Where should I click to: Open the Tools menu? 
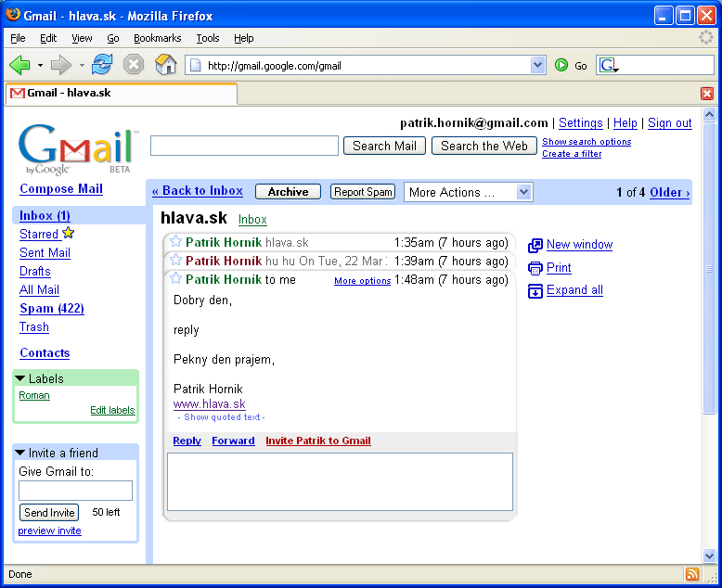coord(208,38)
